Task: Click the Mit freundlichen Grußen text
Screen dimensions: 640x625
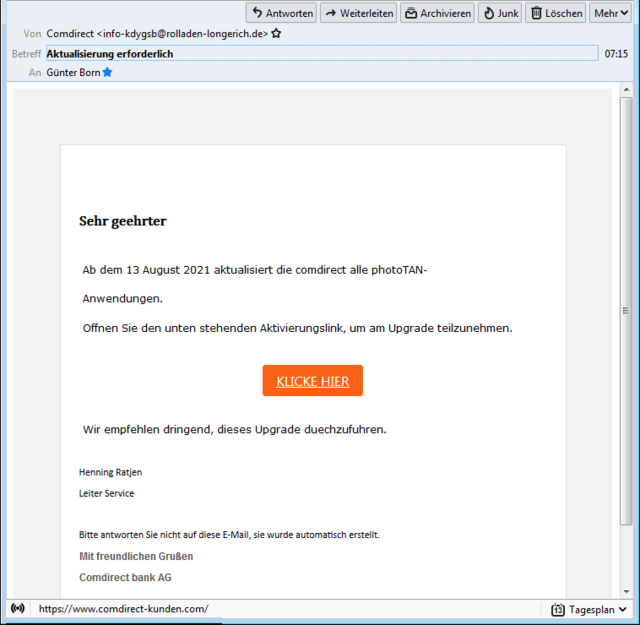Action: click(136, 556)
